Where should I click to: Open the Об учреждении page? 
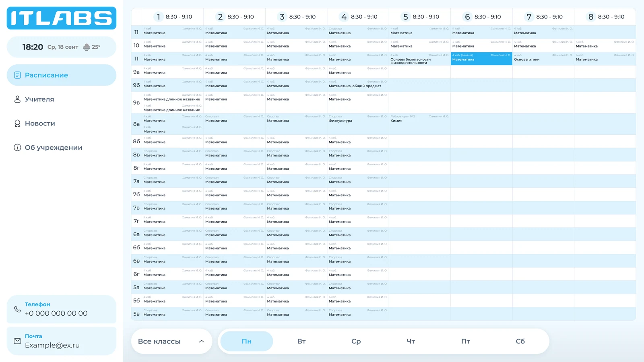pyautogui.click(x=62, y=148)
